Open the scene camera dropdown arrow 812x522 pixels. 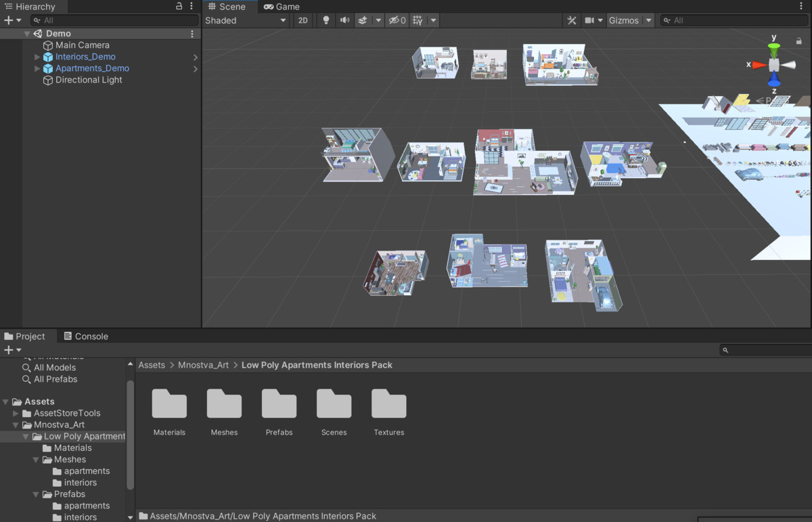point(600,20)
